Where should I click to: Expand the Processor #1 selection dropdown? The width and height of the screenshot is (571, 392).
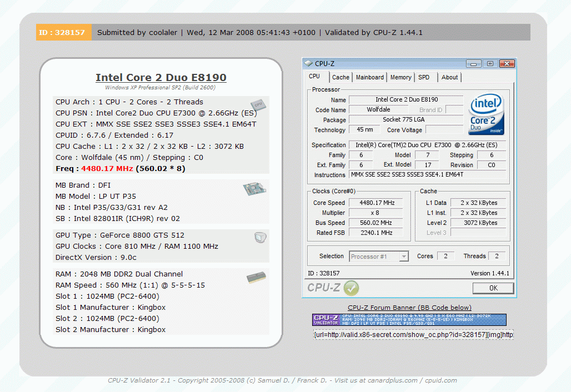pos(403,257)
